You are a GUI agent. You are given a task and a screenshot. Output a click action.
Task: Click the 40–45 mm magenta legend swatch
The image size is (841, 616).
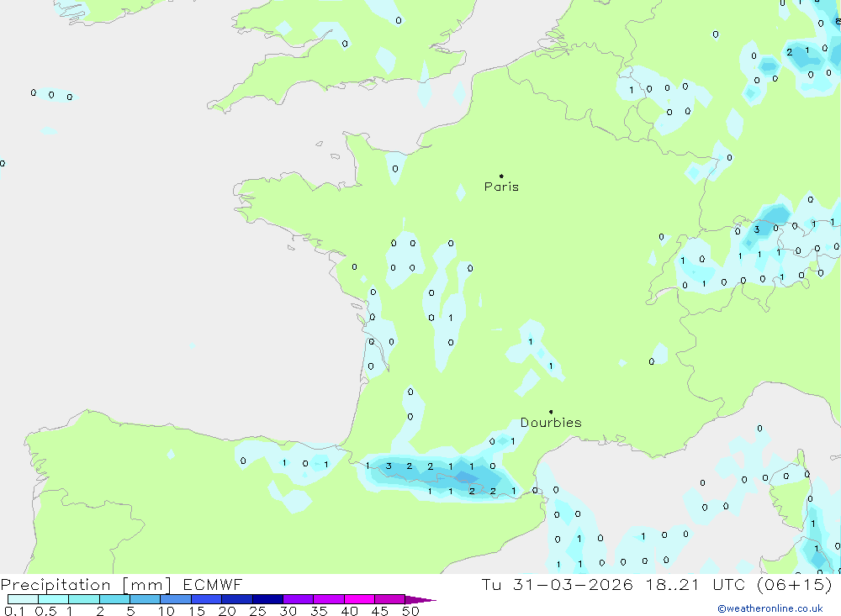click(x=359, y=599)
